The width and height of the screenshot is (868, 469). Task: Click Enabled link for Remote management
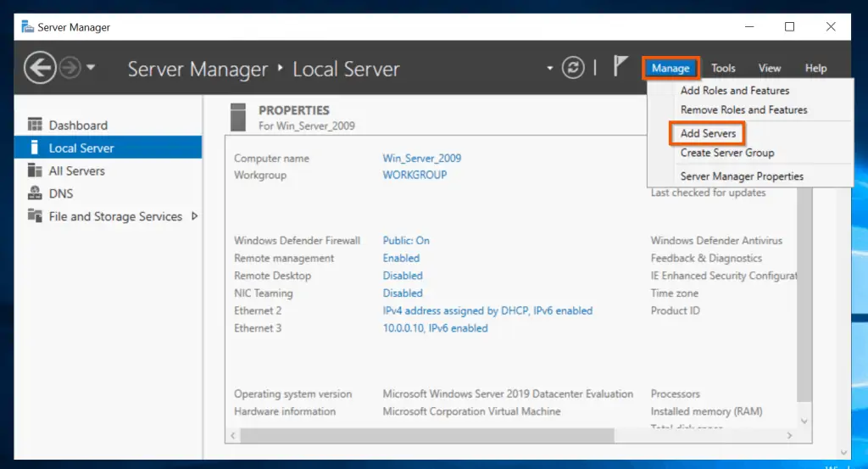click(x=401, y=258)
